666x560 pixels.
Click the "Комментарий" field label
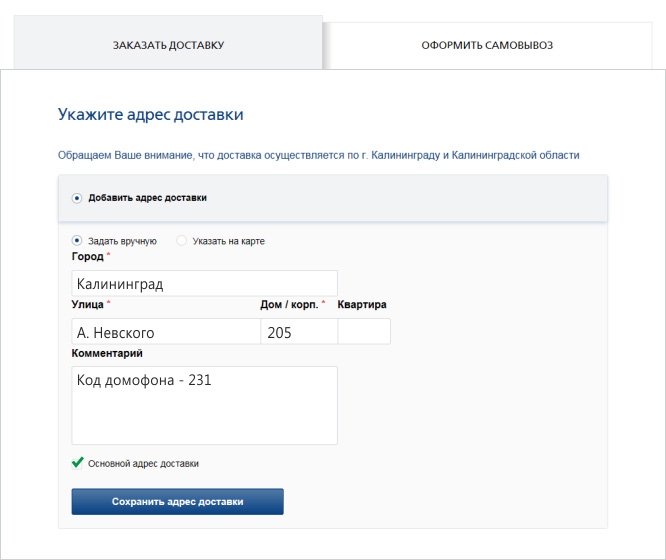(107, 353)
